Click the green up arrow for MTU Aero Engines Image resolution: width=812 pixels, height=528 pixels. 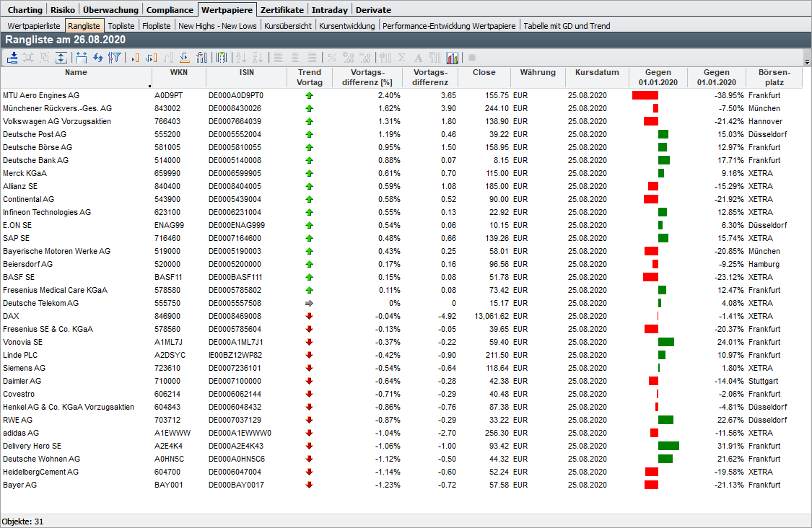310,95
